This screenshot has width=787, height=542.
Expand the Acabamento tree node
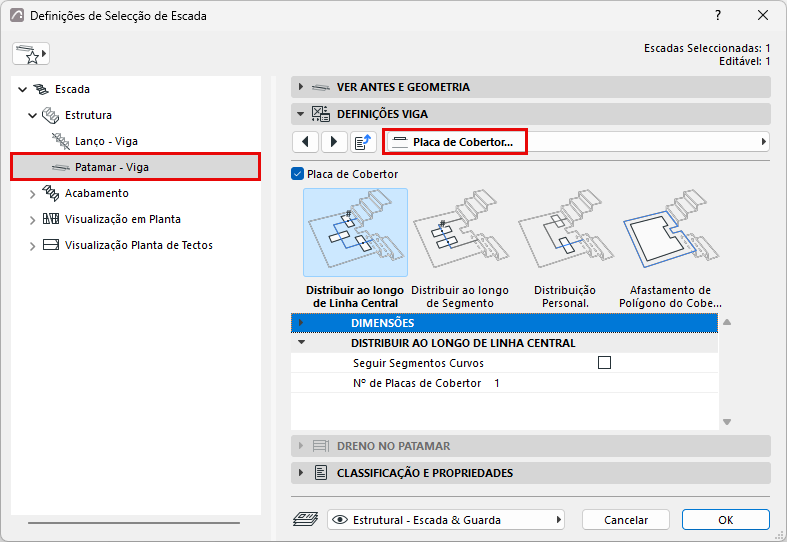pyautogui.click(x=33, y=194)
